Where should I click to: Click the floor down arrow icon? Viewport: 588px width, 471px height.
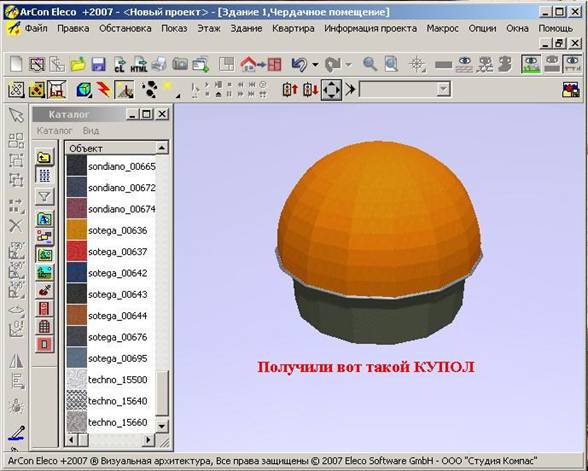tap(310, 90)
